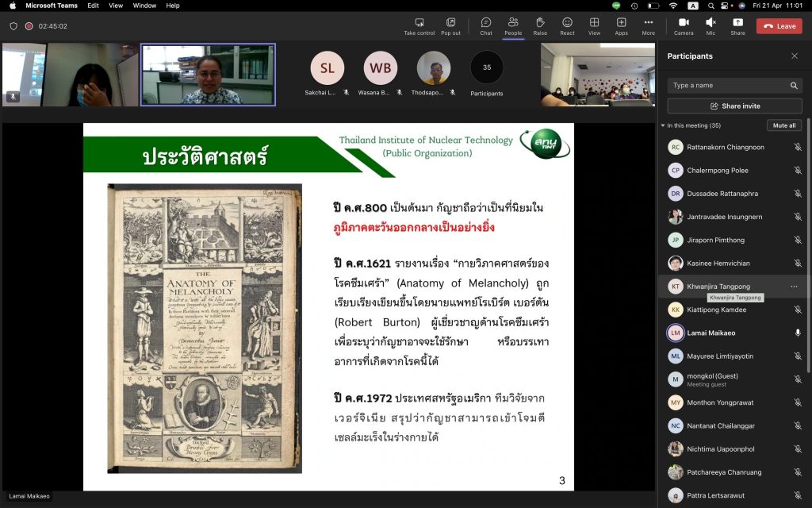
Task: Share your screen content
Action: tap(738, 26)
